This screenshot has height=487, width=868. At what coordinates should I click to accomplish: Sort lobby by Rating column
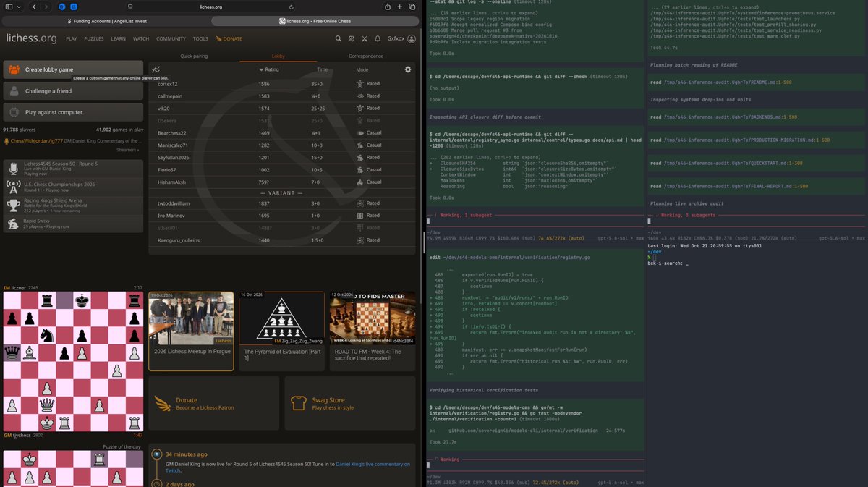[268, 69]
